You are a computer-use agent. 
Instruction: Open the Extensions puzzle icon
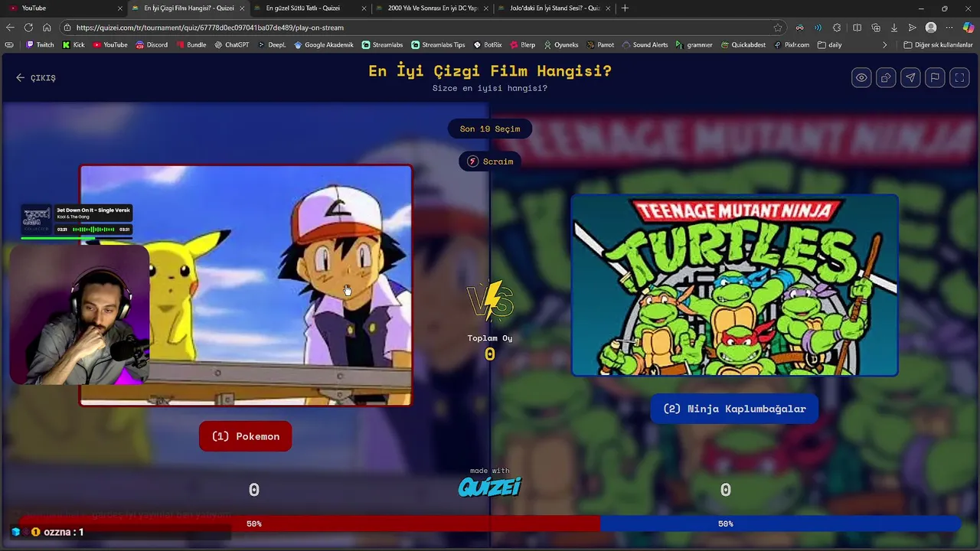(837, 28)
